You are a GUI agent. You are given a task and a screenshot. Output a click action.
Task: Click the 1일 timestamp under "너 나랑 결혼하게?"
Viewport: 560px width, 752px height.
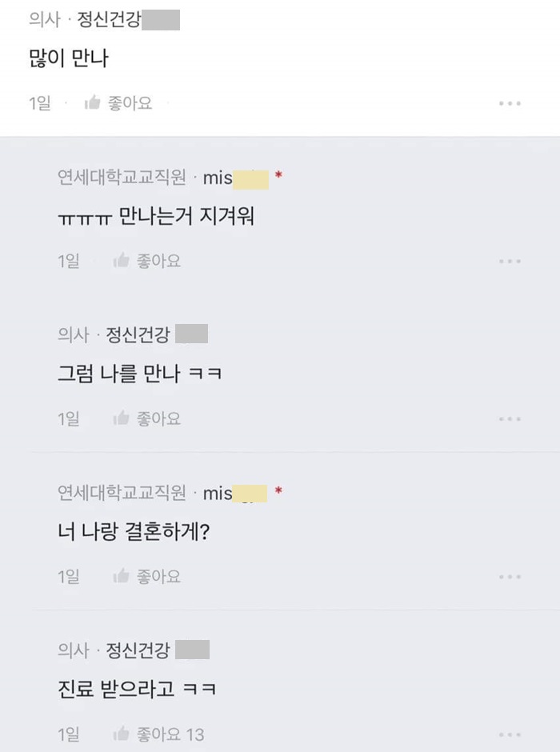(x=69, y=576)
